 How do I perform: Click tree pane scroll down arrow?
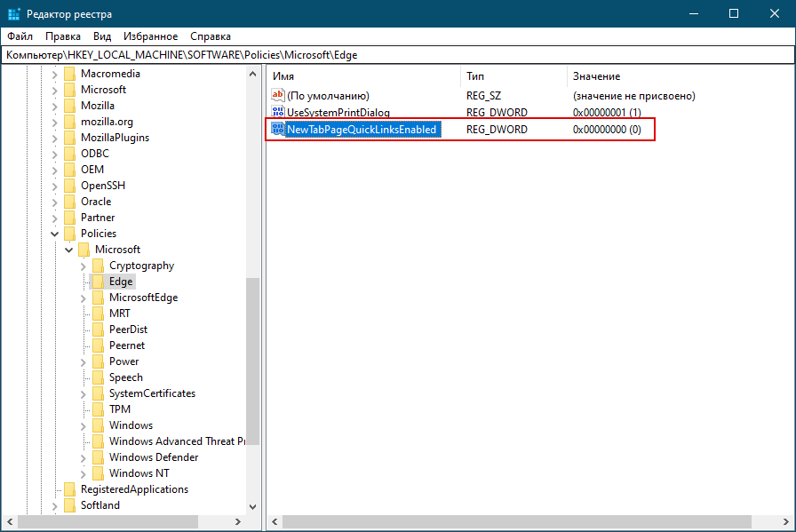pyautogui.click(x=253, y=507)
